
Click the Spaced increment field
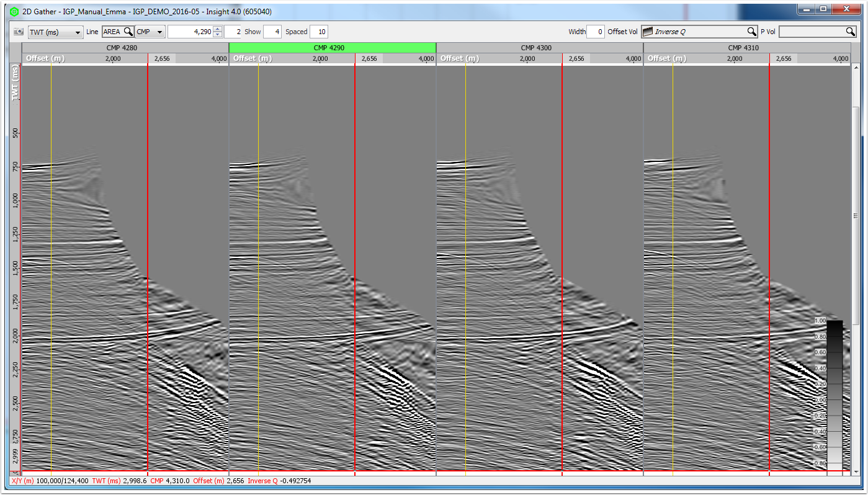(x=319, y=32)
